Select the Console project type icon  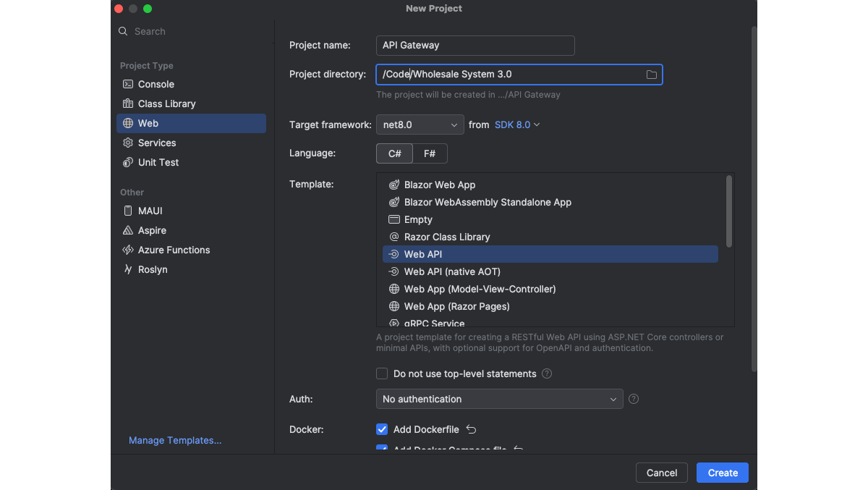tap(128, 84)
